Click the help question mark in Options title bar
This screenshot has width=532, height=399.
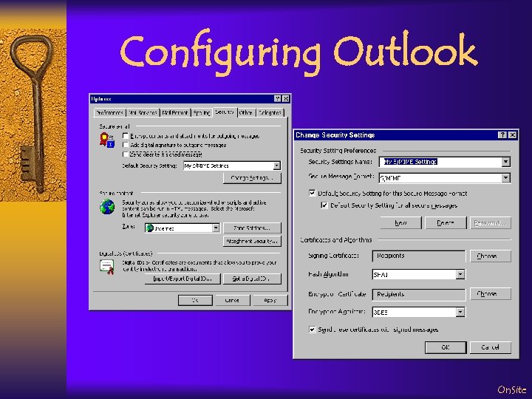(278, 99)
